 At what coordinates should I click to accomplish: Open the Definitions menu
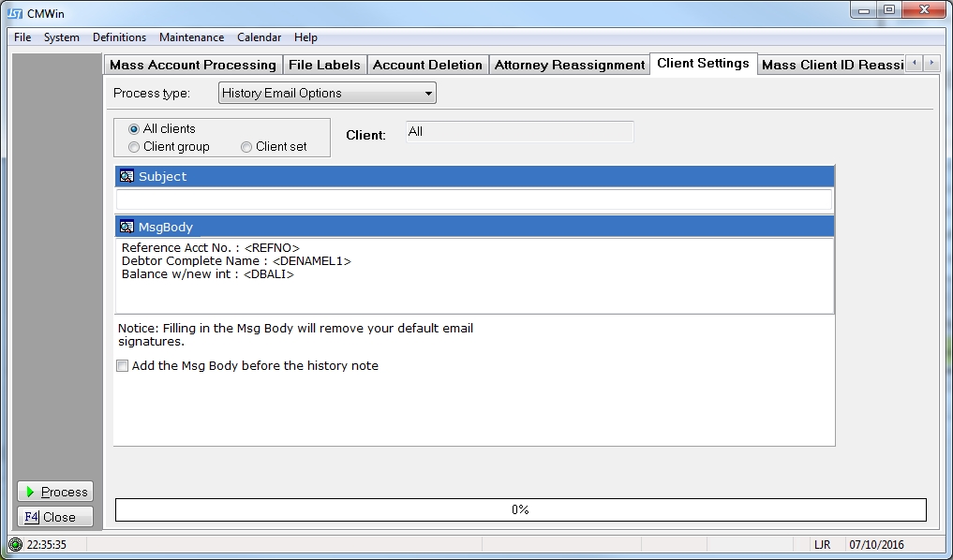pyautogui.click(x=119, y=37)
